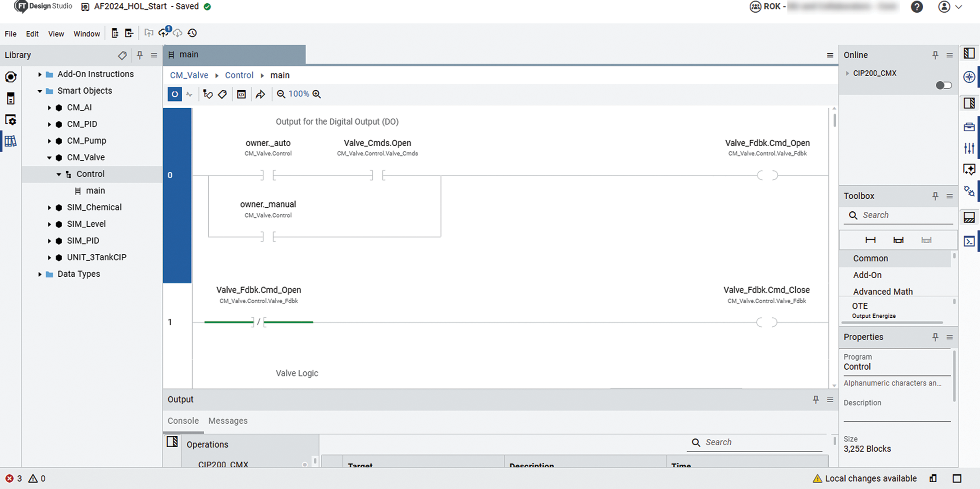Select the OTE Output Energize instruction
This screenshot has height=489, width=980.
click(895, 310)
